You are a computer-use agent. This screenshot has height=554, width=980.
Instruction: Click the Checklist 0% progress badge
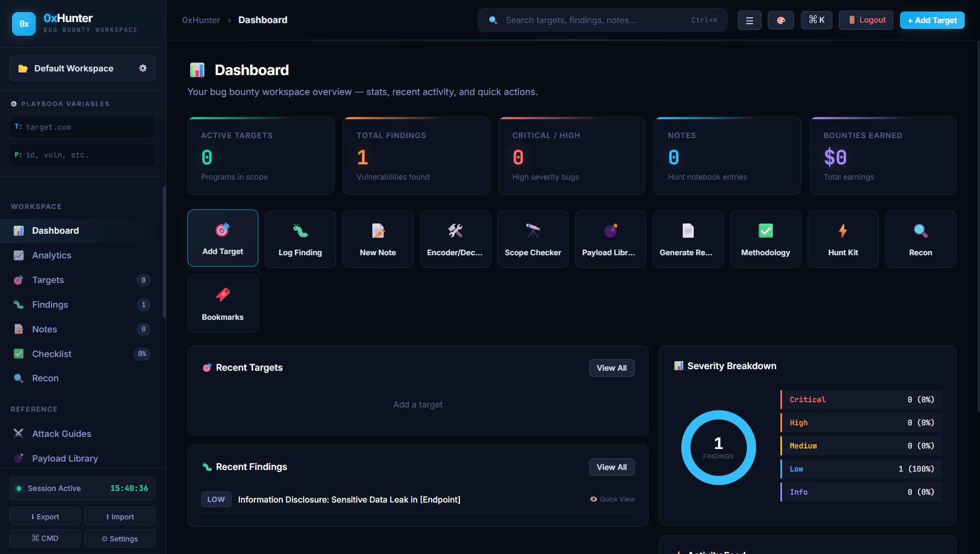pyautogui.click(x=142, y=354)
